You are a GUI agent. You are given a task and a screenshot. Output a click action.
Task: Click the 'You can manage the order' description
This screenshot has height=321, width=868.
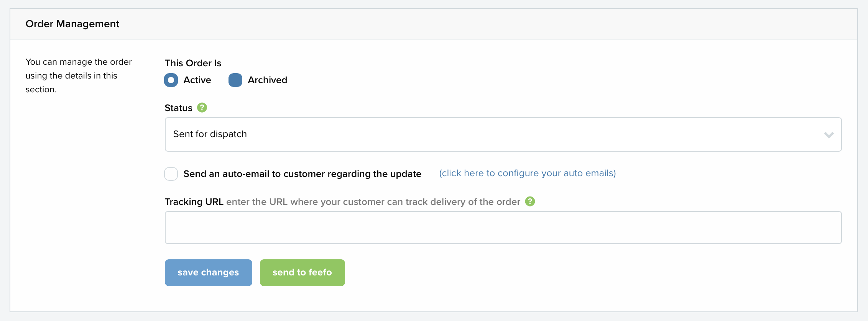tap(79, 75)
